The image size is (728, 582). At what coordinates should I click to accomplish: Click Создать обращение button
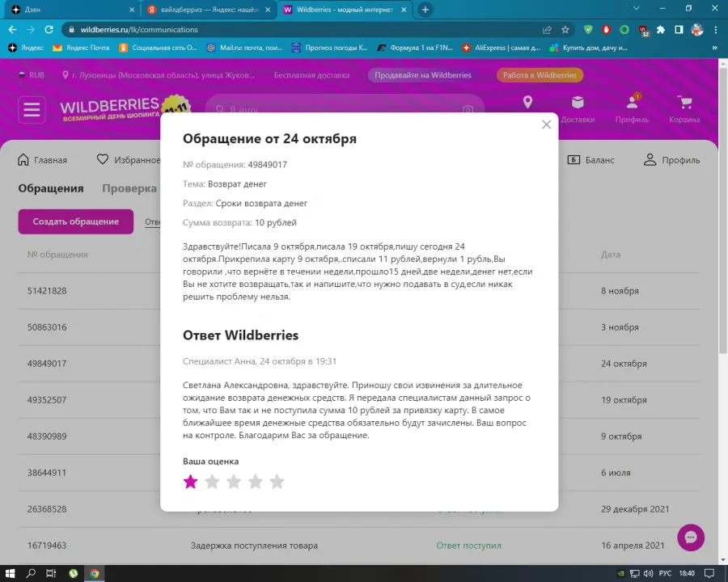pos(76,221)
